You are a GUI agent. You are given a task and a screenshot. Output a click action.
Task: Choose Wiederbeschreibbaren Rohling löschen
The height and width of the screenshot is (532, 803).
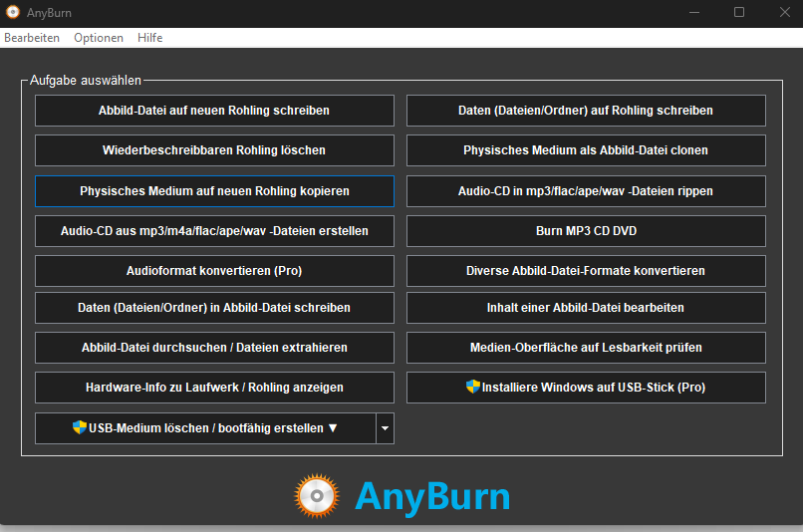point(214,150)
